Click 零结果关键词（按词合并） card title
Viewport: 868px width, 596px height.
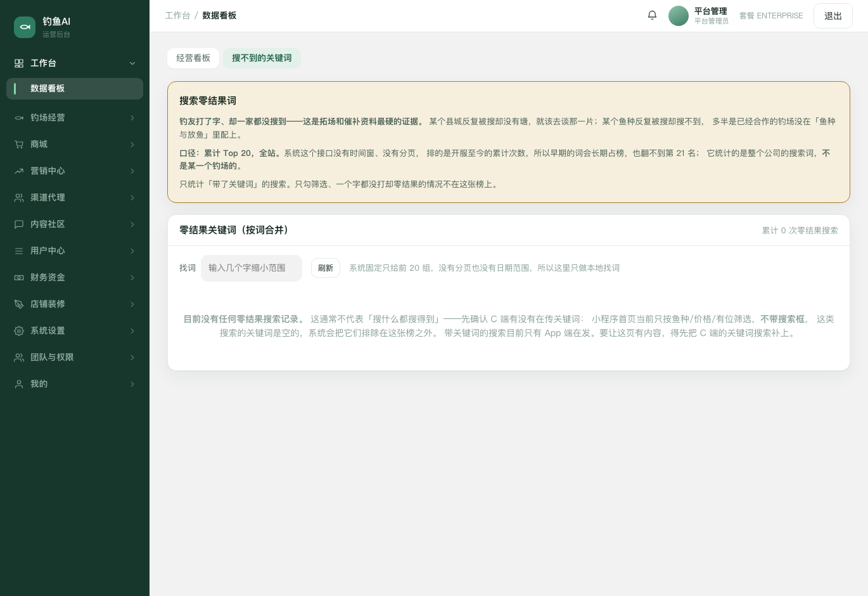(236, 230)
